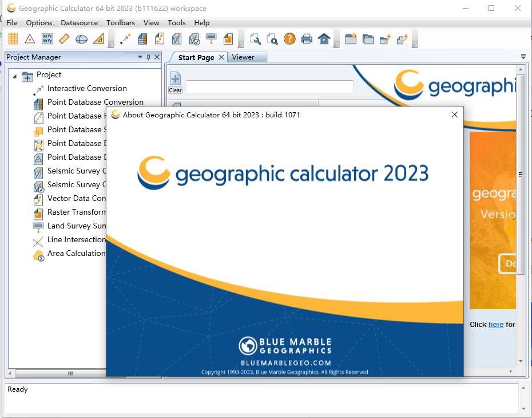Switch to the Viewer tab

(x=243, y=57)
